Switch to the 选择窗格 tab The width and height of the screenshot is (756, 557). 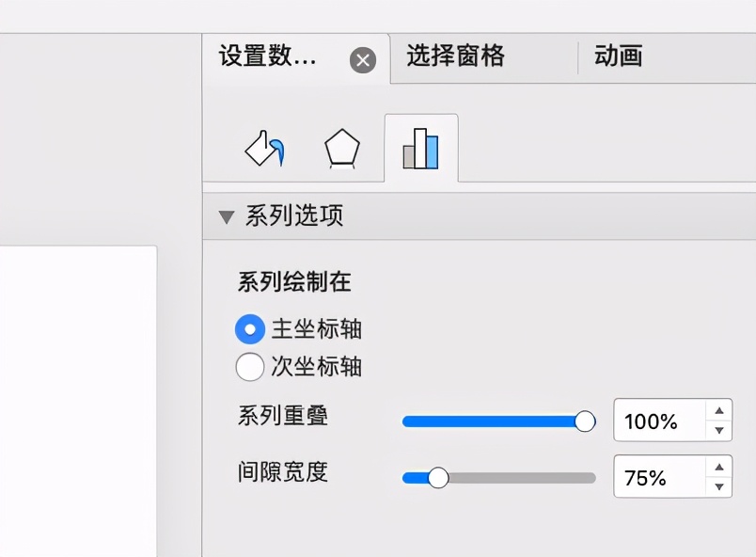pyautogui.click(x=455, y=56)
